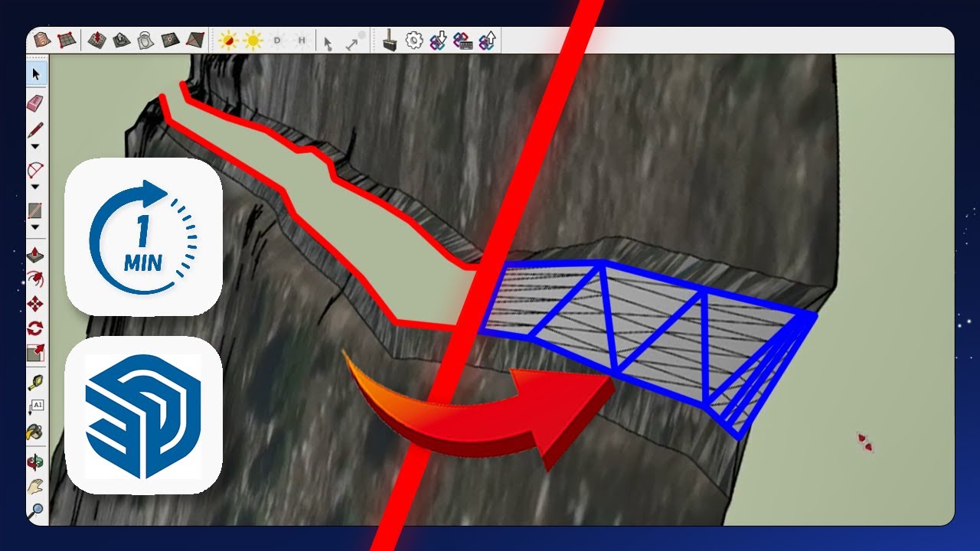Click the dark brush-shaped toolbar icon
The height and width of the screenshot is (551, 980).
click(x=389, y=41)
